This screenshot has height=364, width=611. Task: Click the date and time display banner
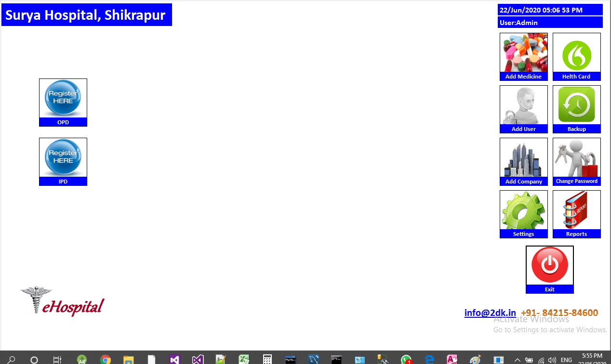(x=550, y=10)
